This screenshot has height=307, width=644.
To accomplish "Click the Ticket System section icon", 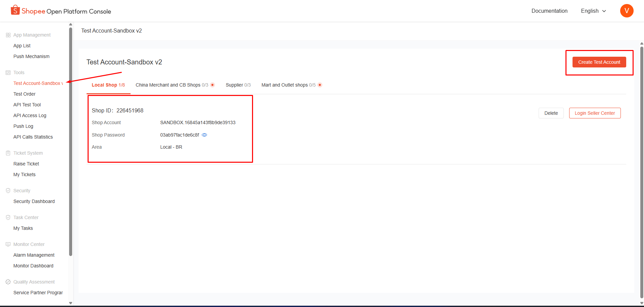I will pyautogui.click(x=8, y=153).
